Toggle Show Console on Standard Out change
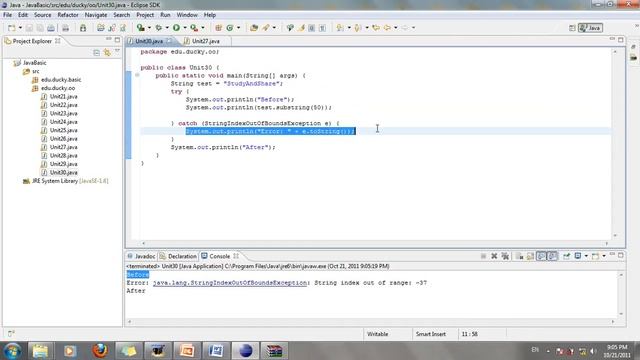This screenshot has height=360, width=640. click(541, 256)
